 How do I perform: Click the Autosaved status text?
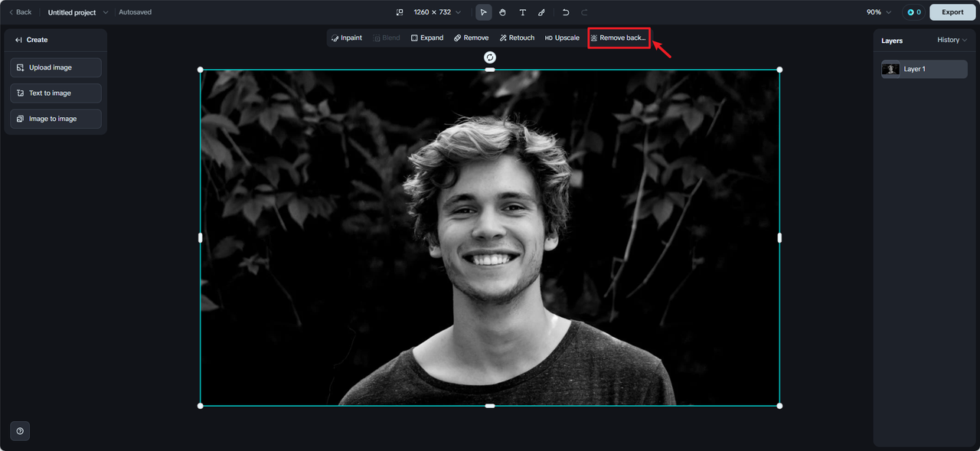point(135,12)
